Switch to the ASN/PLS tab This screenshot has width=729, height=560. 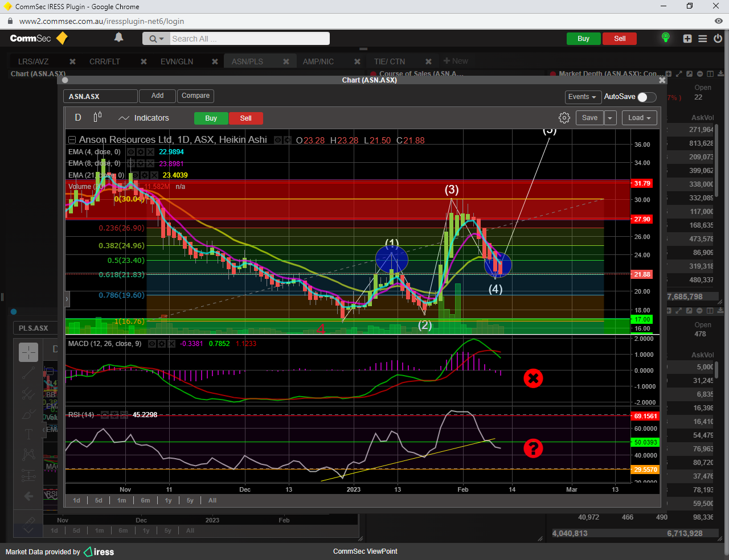coord(247,61)
